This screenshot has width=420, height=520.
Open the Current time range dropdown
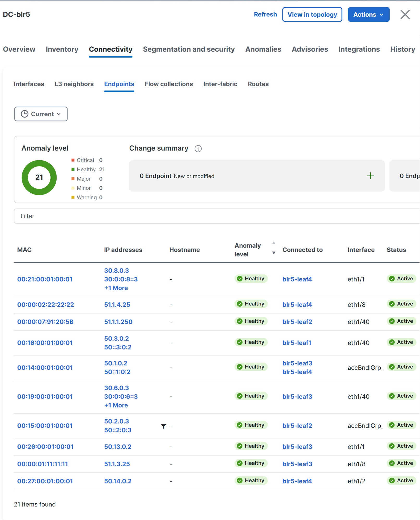(x=41, y=114)
